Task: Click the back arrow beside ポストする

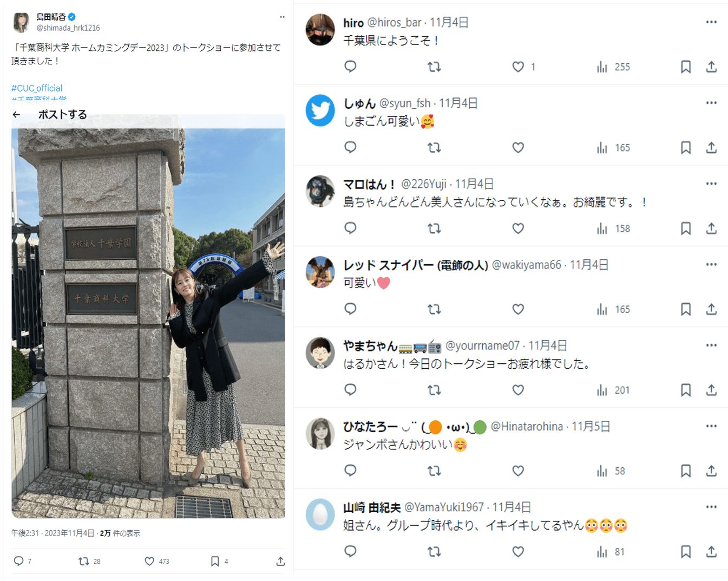Action: [x=16, y=115]
